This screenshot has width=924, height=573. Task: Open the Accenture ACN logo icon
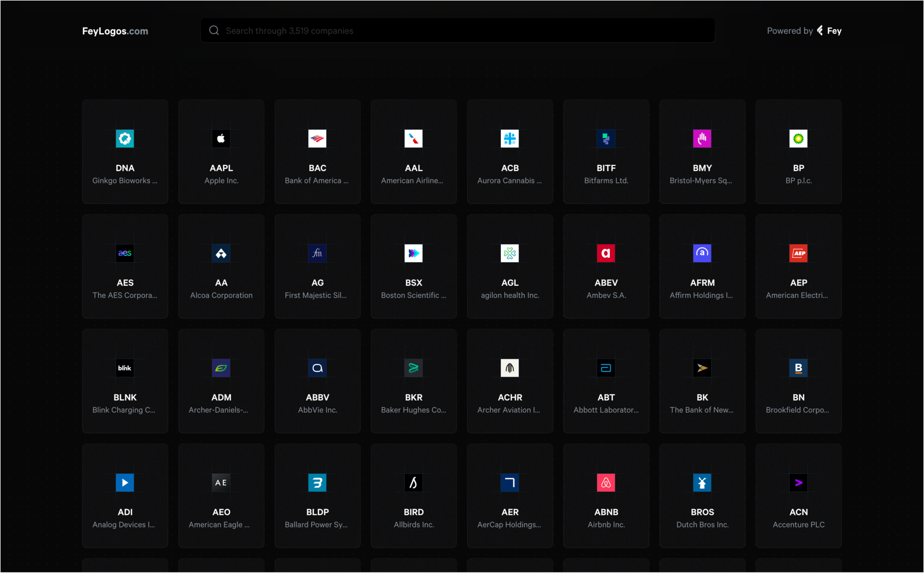pyautogui.click(x=799, y=482)
